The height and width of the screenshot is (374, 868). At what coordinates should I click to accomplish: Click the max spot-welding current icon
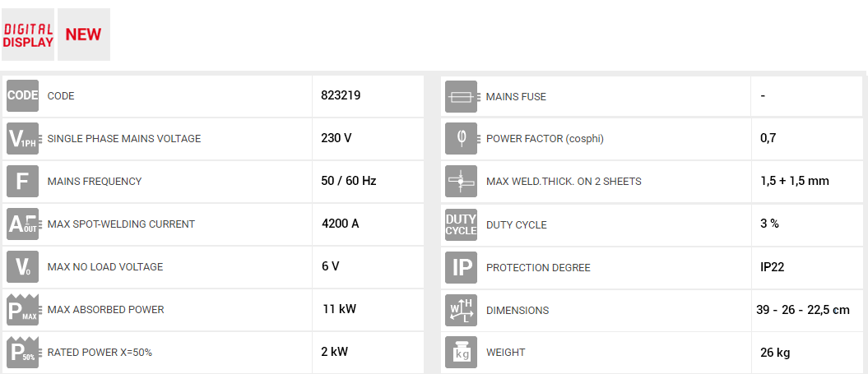[x=23, y=224]
